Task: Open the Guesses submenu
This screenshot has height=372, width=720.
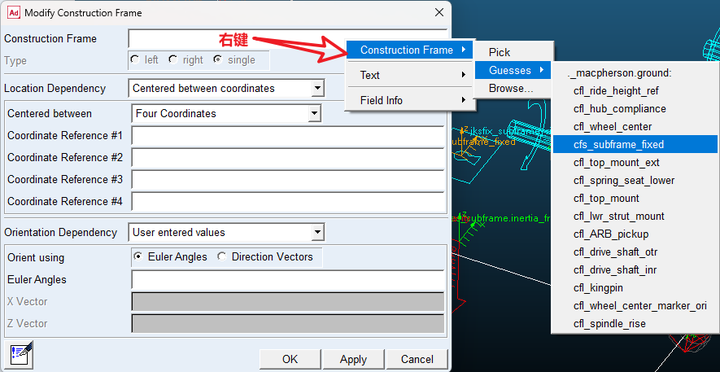Action: tap(513, 70)
